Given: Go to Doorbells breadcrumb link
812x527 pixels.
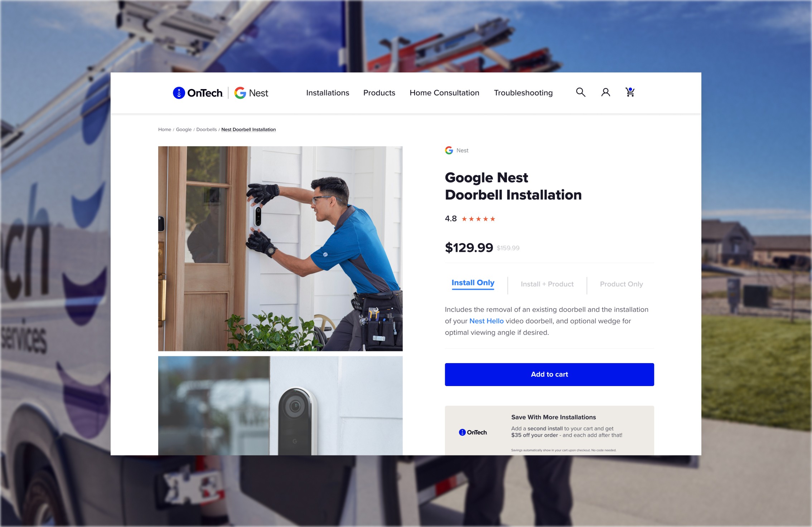Looking at the screenshot, I should point(206,130).
